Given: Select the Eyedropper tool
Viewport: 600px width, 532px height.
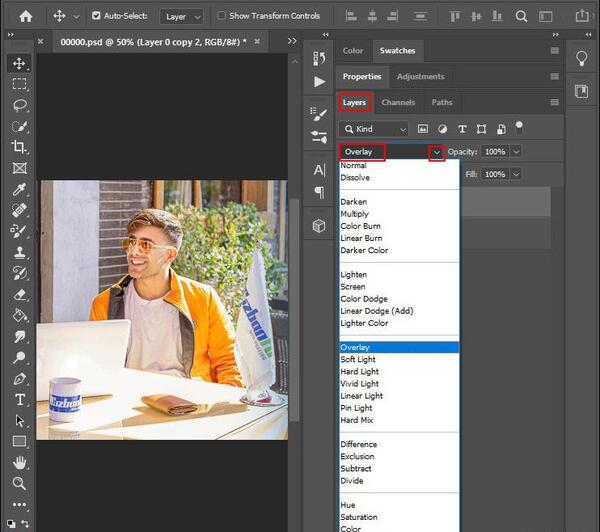Looking at the screenshot, I should pyautogui.click(x=19, y=189).
